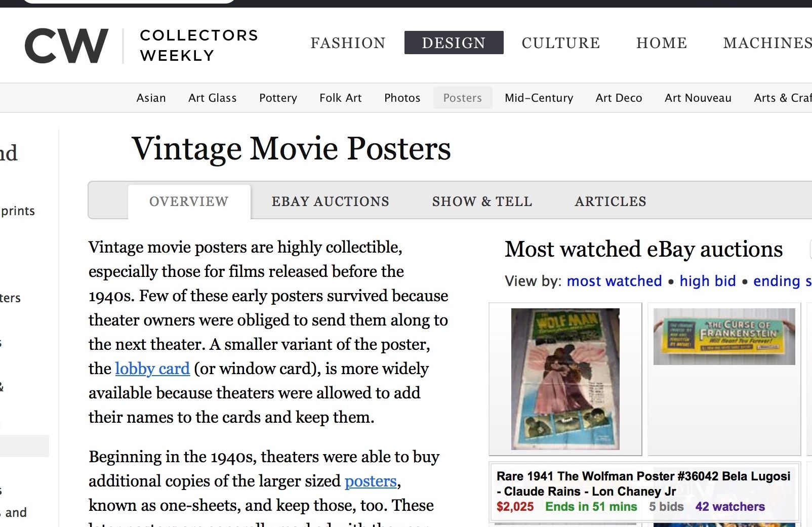Open the Pottery subcategory
812x527 pixels.
coord(278,98)
